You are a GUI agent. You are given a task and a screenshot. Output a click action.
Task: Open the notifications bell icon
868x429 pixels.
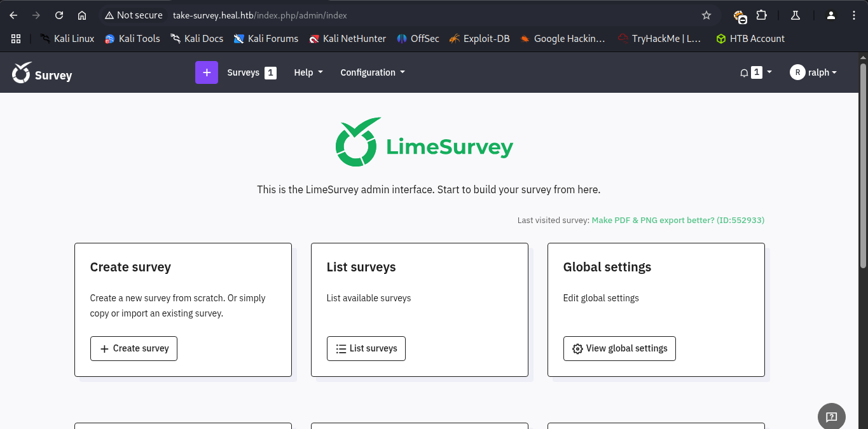pyautogui.click(x=744, y=72)
